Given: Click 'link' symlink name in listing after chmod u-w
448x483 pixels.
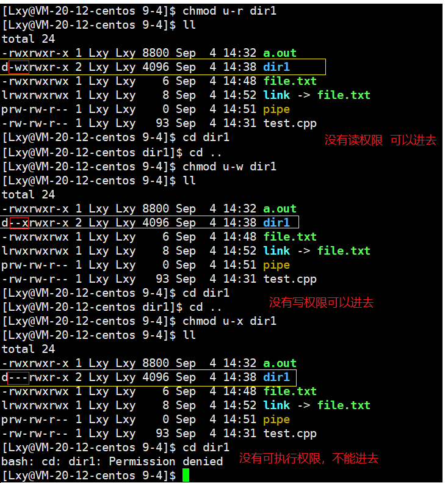Looking at the screenshot, I should [276, 251].
